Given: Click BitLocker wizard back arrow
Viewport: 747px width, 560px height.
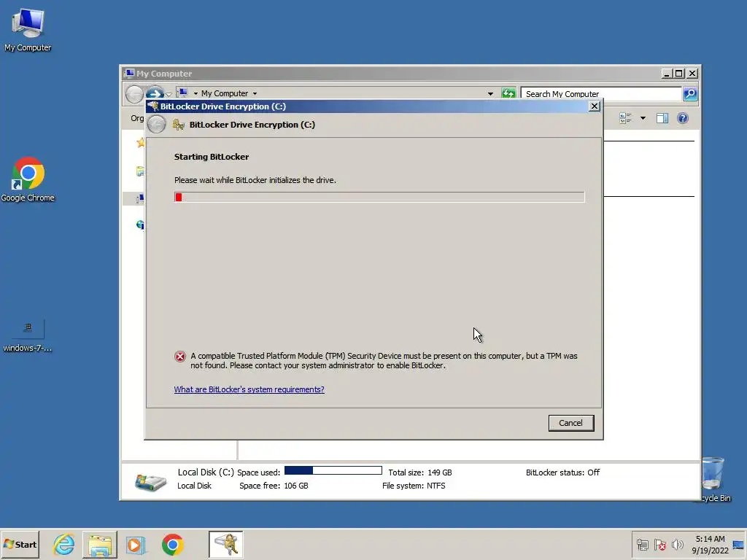Looking at the screenshot, I should (156, 125).
